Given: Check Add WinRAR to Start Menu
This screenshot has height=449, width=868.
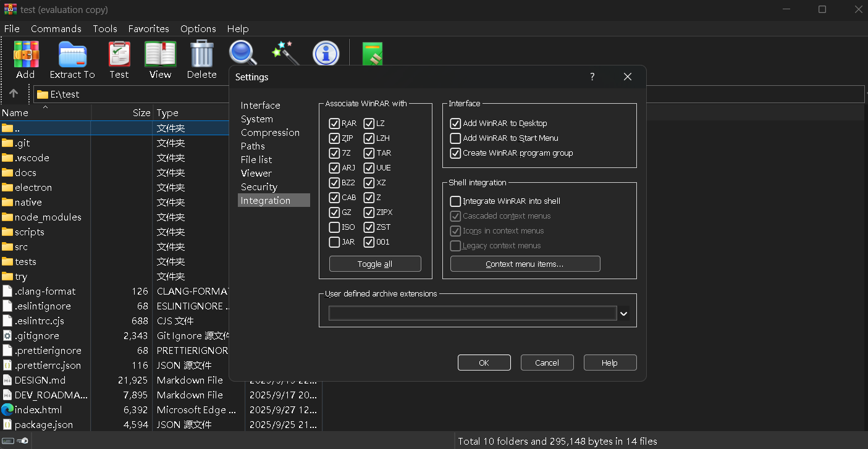Looking at the screenshot, I should pyautogui.click(x=455, y=138).
